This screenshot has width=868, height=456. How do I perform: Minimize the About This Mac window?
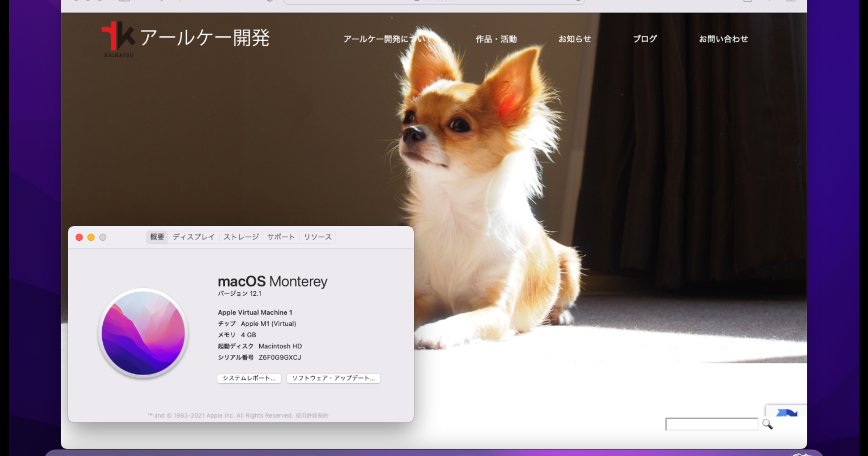tap(91, 237)
